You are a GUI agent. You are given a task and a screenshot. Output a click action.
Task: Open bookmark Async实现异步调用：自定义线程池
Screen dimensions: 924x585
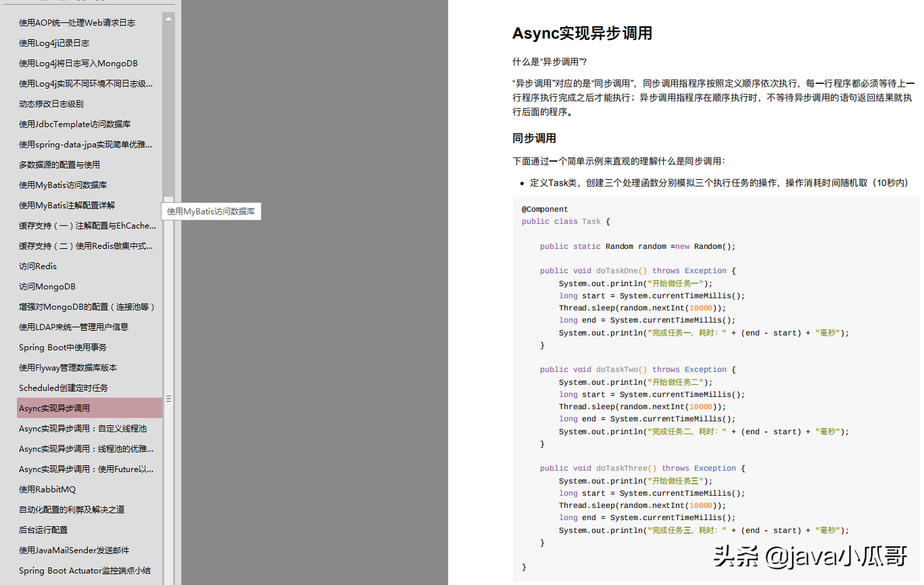(82, 428)
